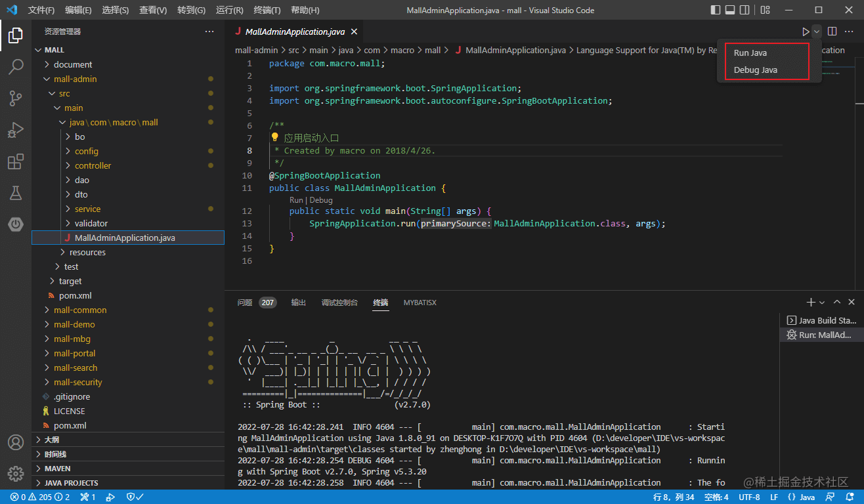Toggle primary side bar visibility
The image size is (864, 504).
click(715, 10)
